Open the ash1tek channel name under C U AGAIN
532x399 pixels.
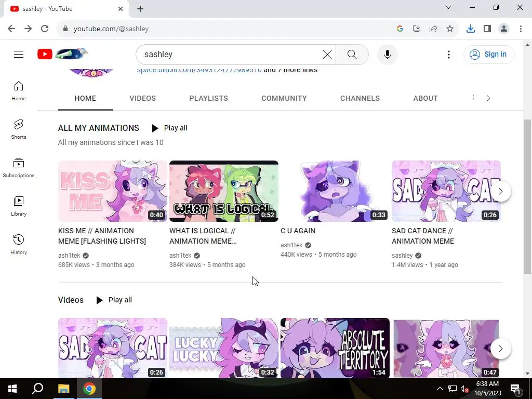291,245
